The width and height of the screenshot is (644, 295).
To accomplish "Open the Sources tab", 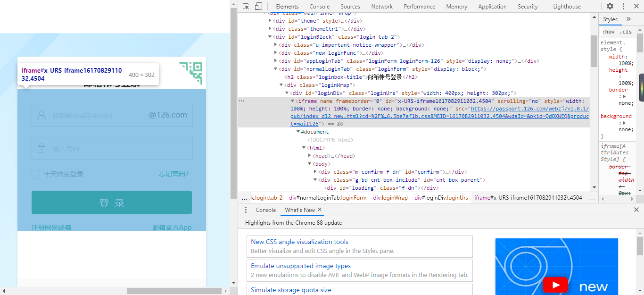I will 350,7.
